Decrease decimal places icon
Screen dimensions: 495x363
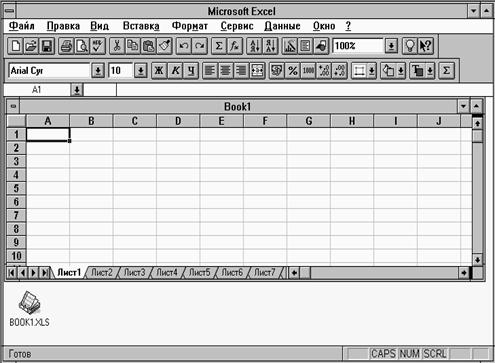pos(340,71)
